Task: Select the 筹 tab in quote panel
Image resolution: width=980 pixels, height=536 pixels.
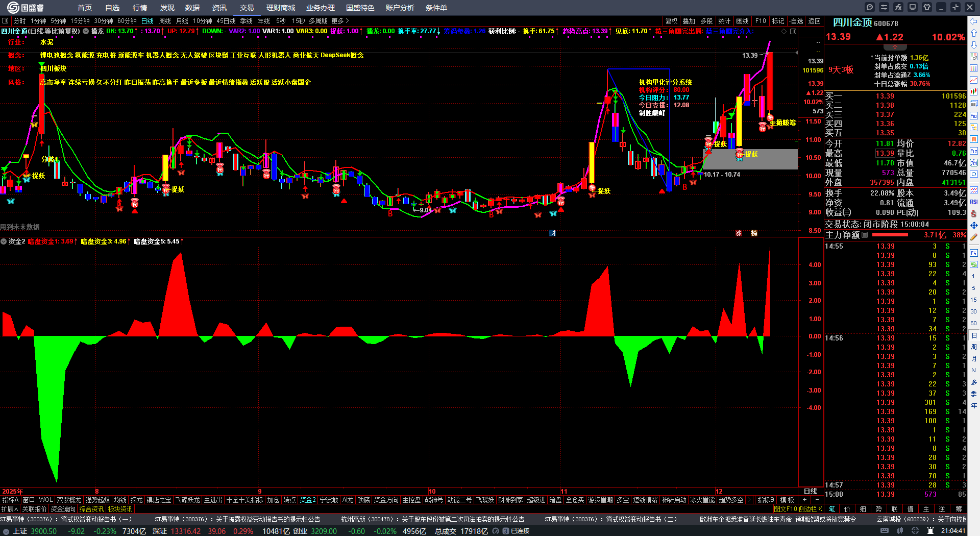Action: click(959, 509)
